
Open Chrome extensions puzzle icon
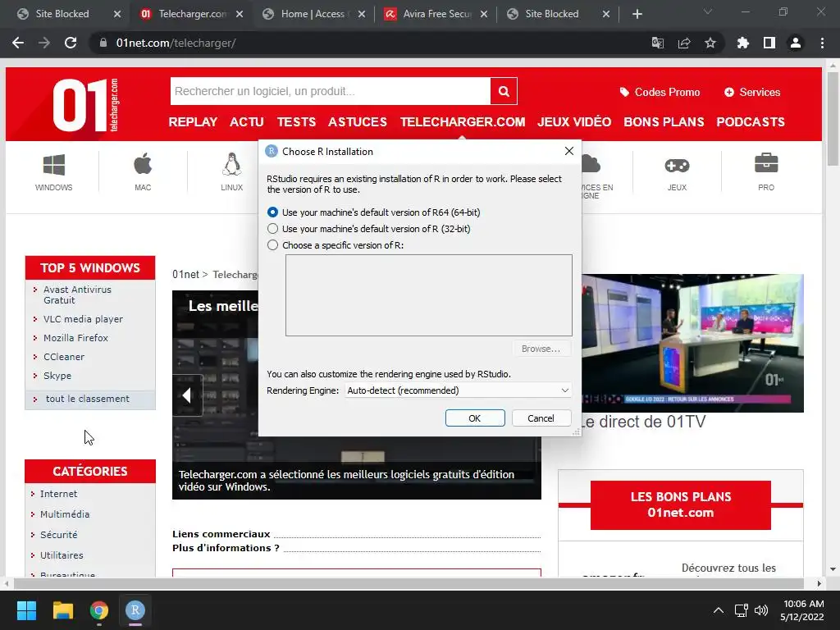pos(742,43)
